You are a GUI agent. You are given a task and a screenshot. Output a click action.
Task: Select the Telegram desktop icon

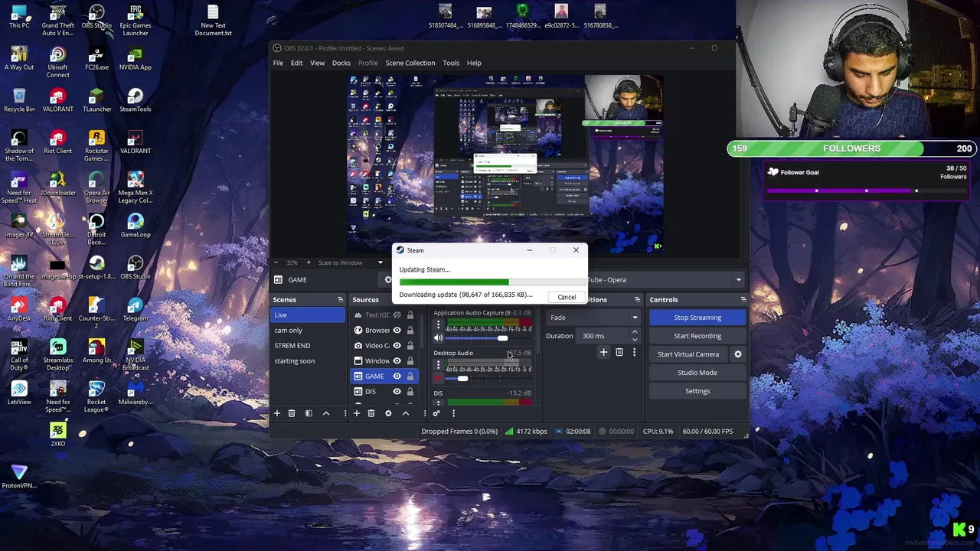click(x=136, y=310)
